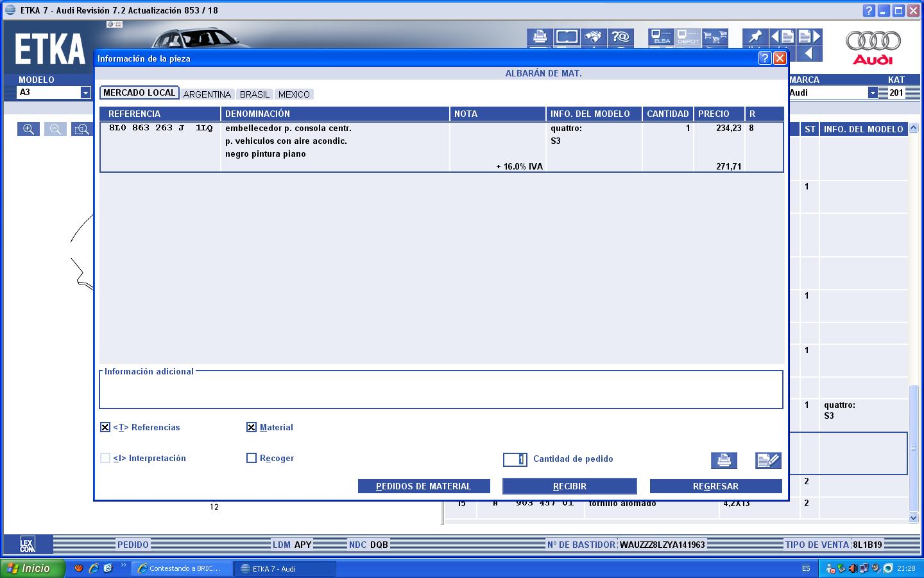
Task: Expand the MODELO A3 dropdown
Action: (85, 92)
